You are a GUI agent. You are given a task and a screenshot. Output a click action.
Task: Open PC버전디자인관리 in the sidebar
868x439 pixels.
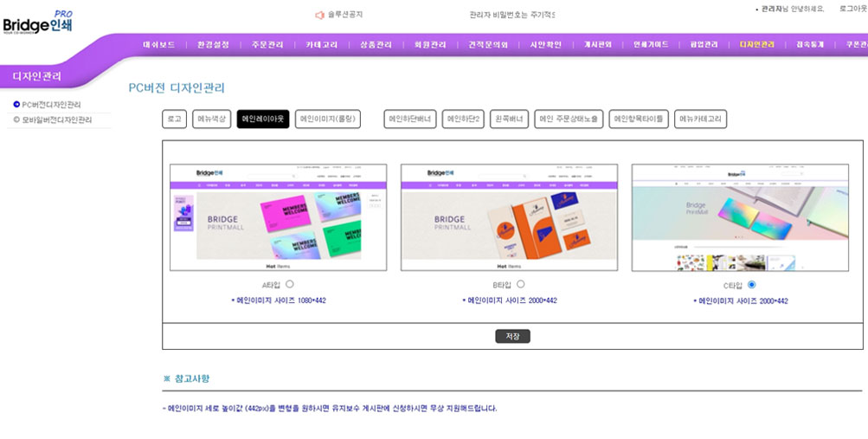(x=51, y=105)
